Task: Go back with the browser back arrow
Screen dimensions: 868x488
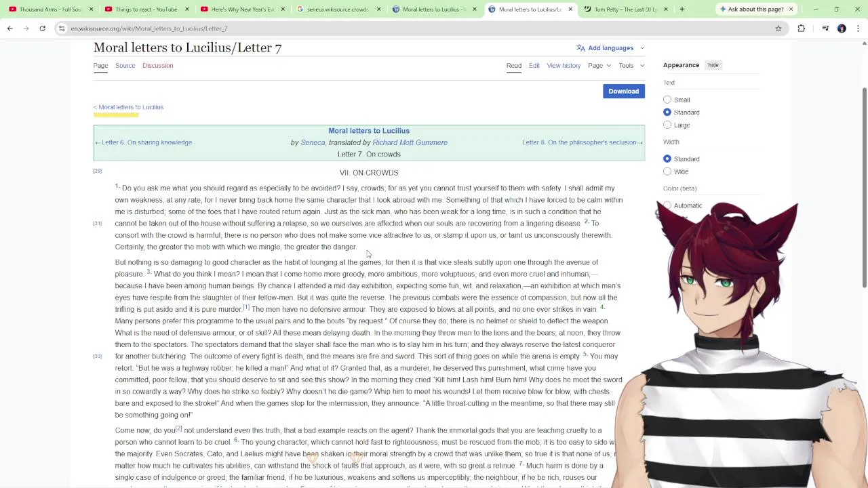Action: [x=9, y=28]
